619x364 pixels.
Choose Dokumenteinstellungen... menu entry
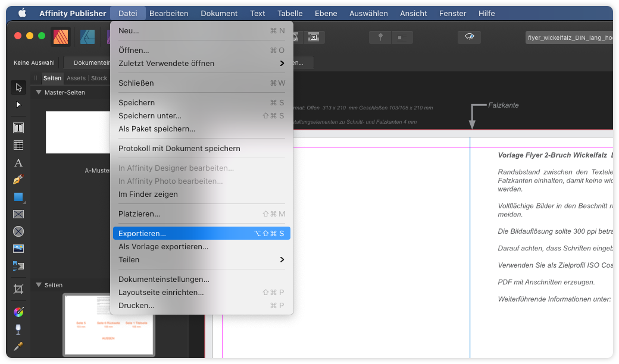[x=202, y=279]
